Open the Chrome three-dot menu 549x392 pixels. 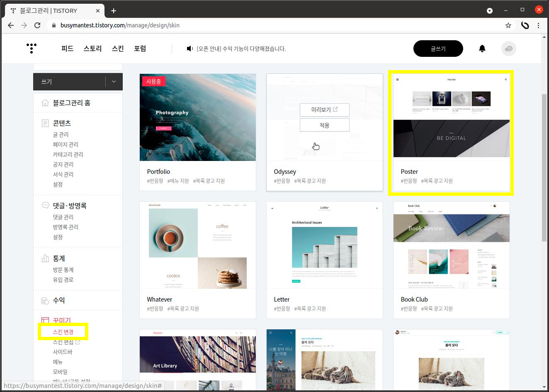pyautogui.click(x=538, y=25)
